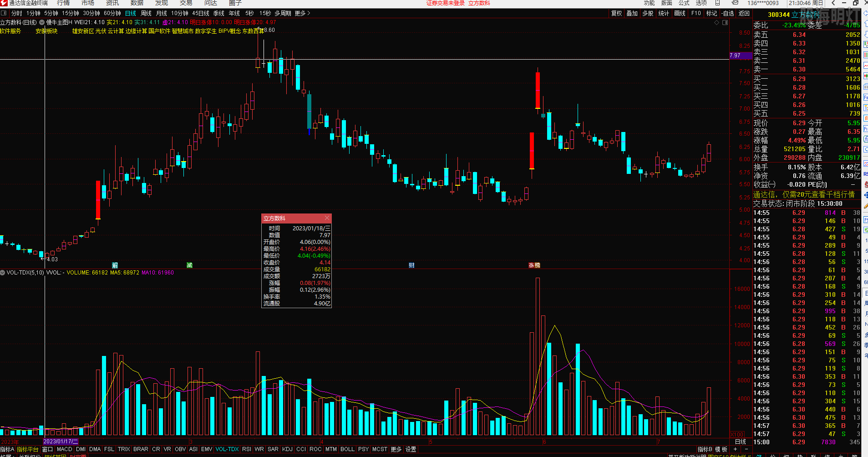Click the 复权 button

click(617, 13)
